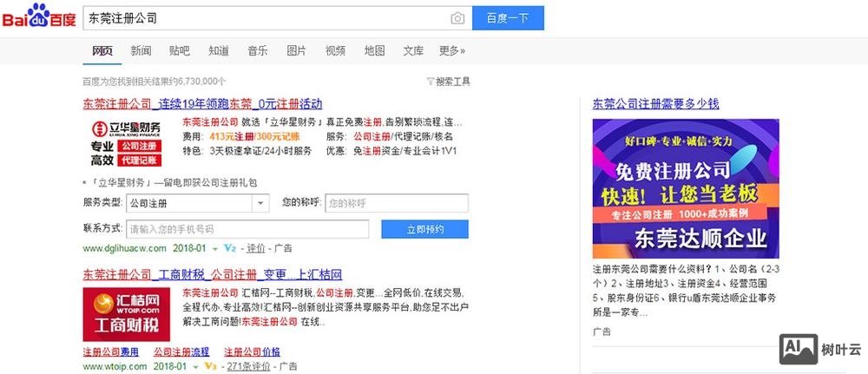
Task: Switch to 视频 tab
Action: click(335, 51)
